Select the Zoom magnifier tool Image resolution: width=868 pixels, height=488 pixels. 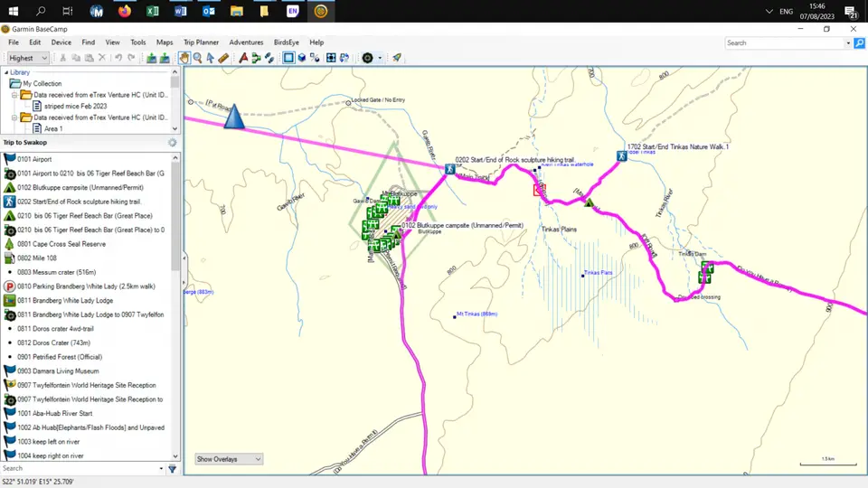[x=198, y=58]
